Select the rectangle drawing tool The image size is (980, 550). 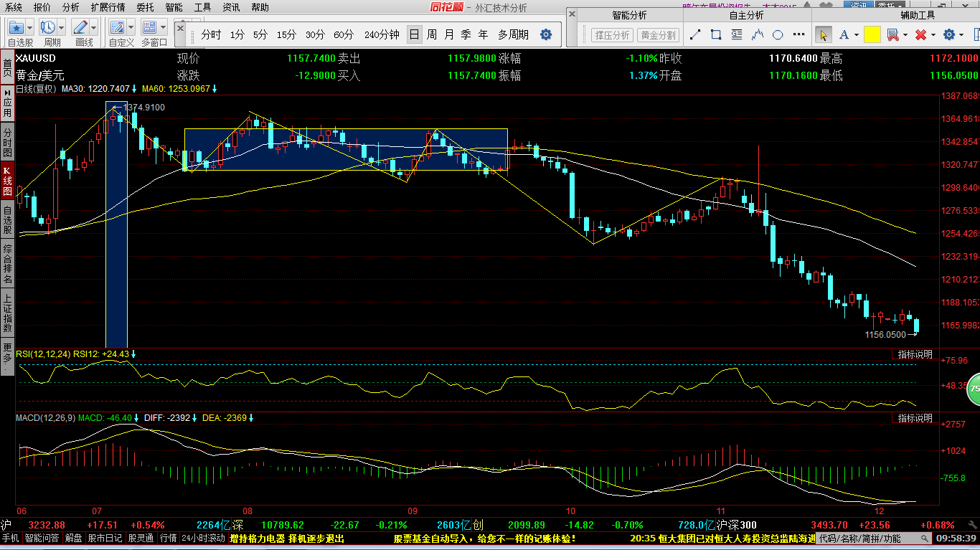pos(715,34)
